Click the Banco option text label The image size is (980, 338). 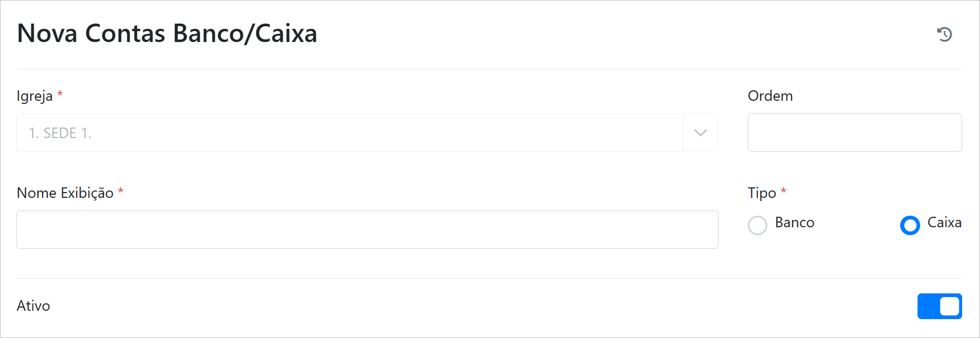[x=795, y=223]
